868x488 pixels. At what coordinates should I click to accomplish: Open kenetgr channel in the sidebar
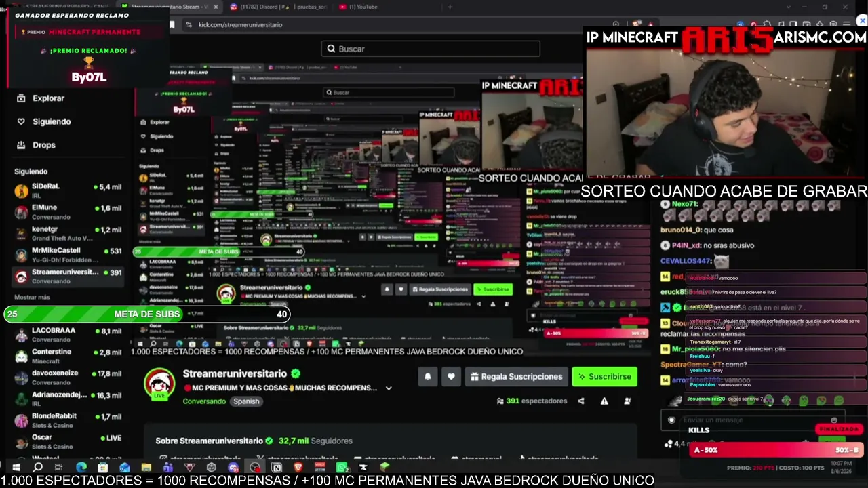coord(68,234)
